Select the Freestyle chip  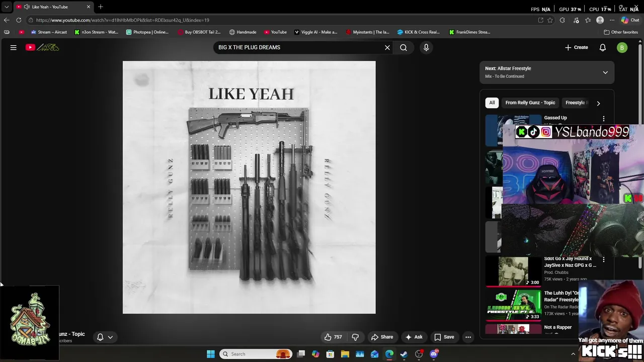575,103
